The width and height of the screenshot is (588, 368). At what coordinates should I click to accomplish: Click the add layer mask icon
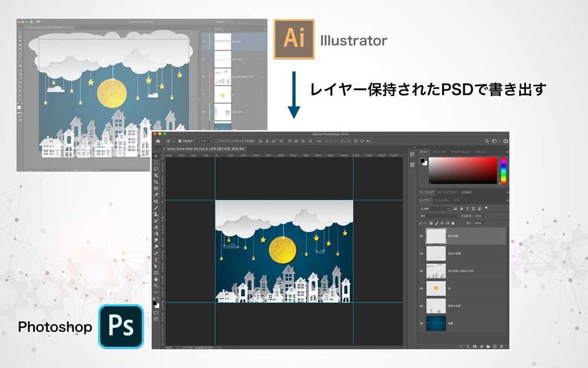[474, 346]
